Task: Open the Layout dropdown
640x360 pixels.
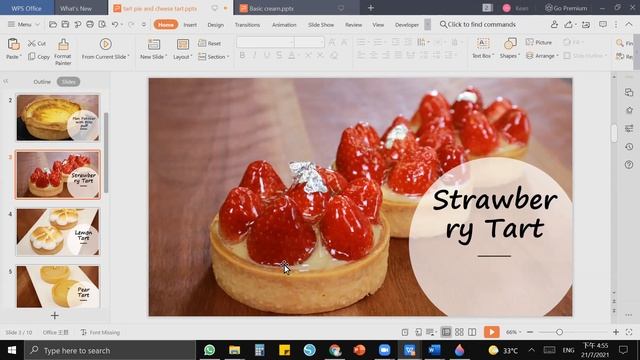Action: 182,49
